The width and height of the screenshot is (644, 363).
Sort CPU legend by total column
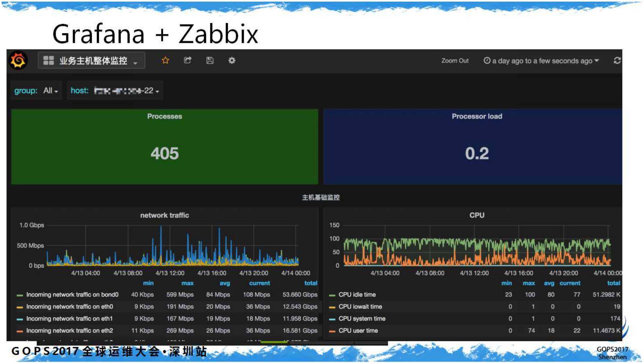click(614, 283)
